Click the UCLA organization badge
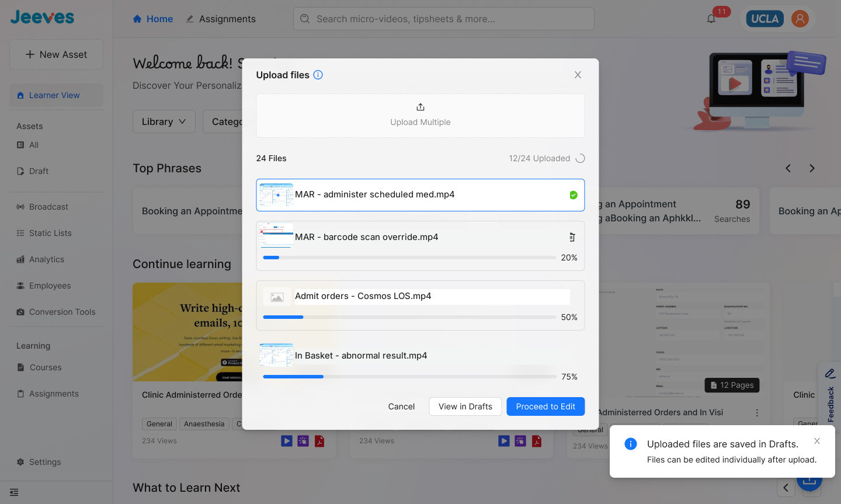The height and width of the screenshot is (504, 841). [x=764, y=19]
